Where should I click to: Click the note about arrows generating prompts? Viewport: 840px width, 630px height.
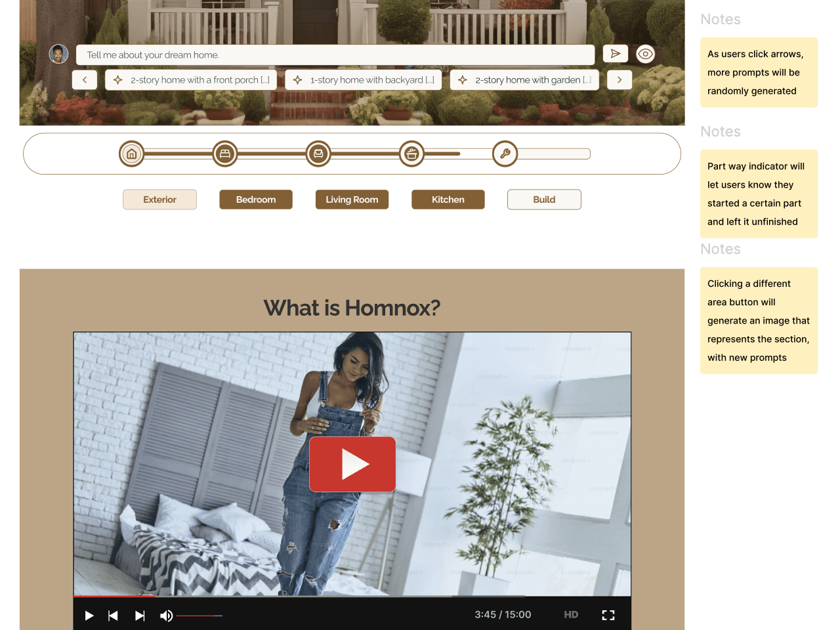(x=759, y=72)
